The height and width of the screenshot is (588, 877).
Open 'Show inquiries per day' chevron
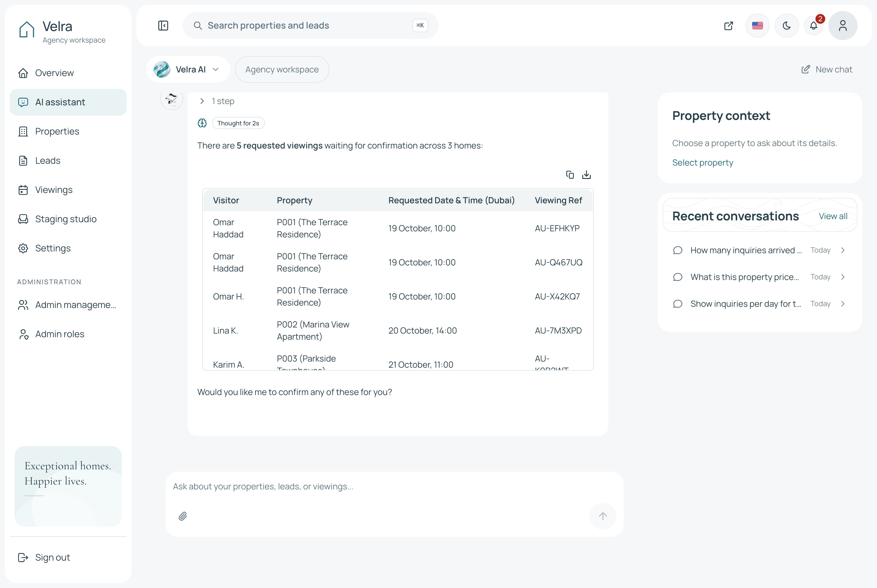click(x=843, y=304)
